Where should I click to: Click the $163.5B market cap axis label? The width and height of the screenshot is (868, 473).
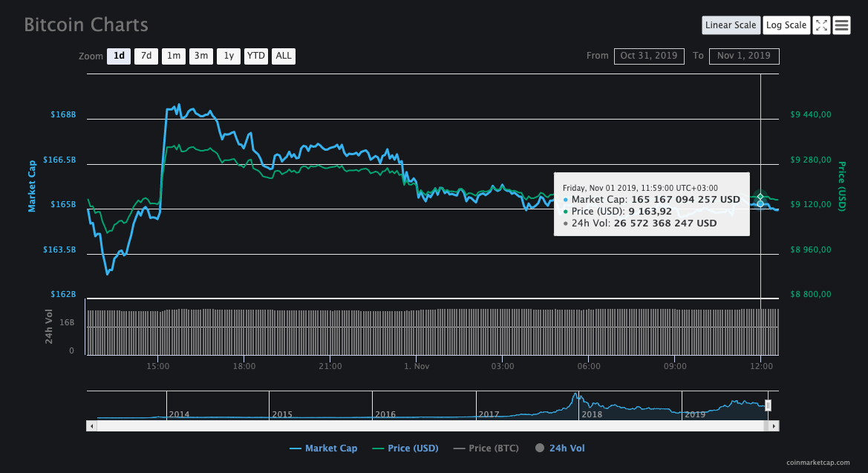(x=59, y=249)
